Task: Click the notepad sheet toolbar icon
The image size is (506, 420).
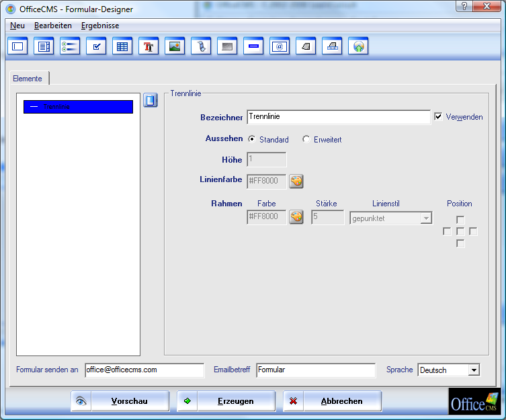Action: click(x=306, y=46)
